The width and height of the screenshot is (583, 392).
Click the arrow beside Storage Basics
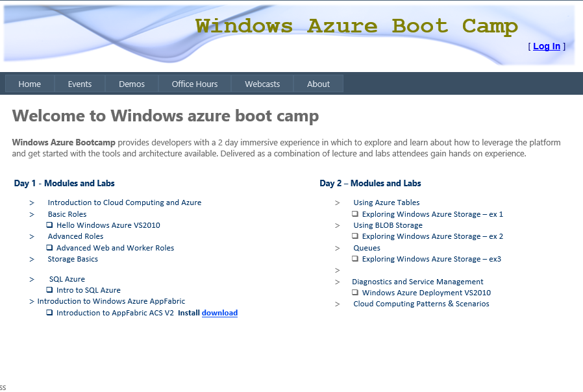(32, 260)
